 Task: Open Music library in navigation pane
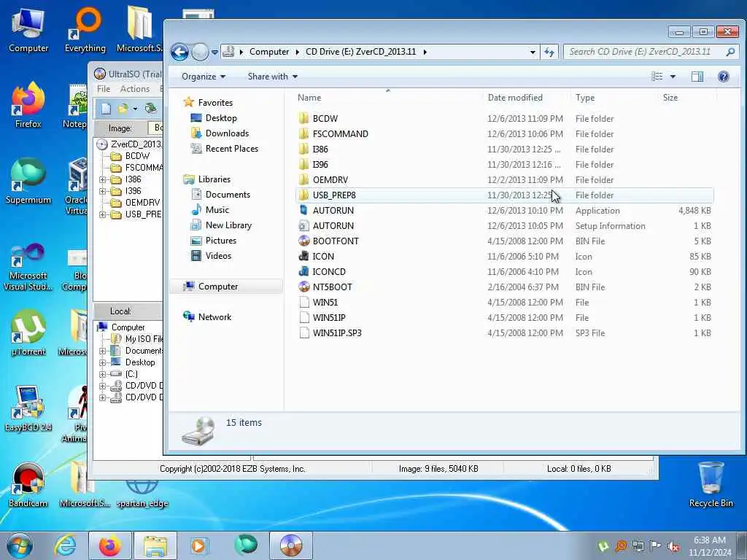210,209
